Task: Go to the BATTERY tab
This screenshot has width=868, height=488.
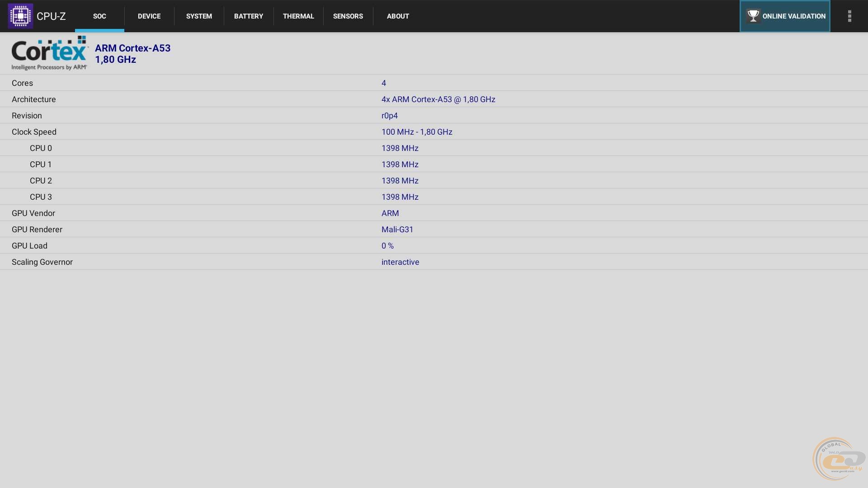Action: 249,16
